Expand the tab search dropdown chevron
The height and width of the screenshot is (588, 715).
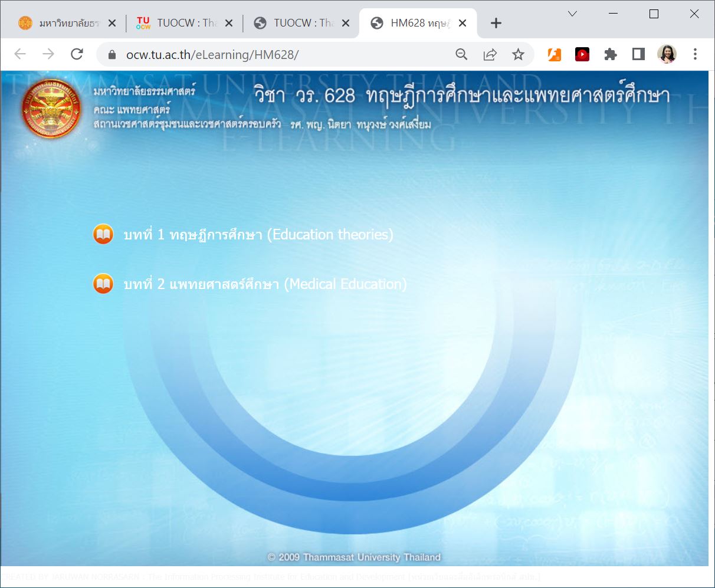(572, 14)
